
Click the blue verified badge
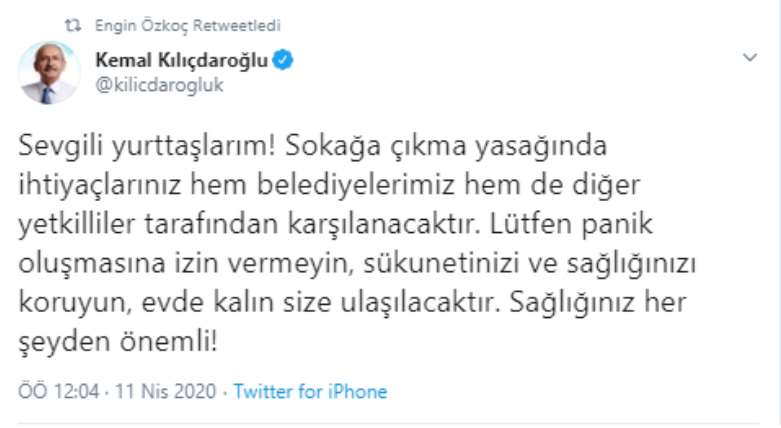click(x=283, y=61)
